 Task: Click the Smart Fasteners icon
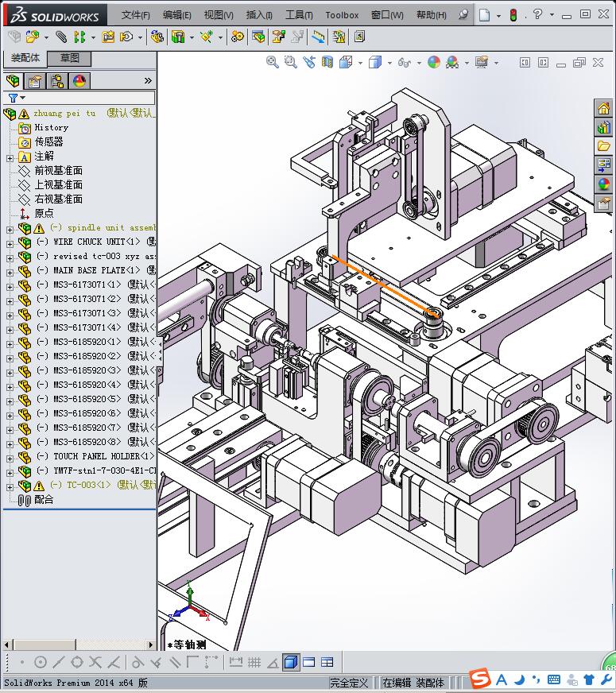(x=108, y=37)
